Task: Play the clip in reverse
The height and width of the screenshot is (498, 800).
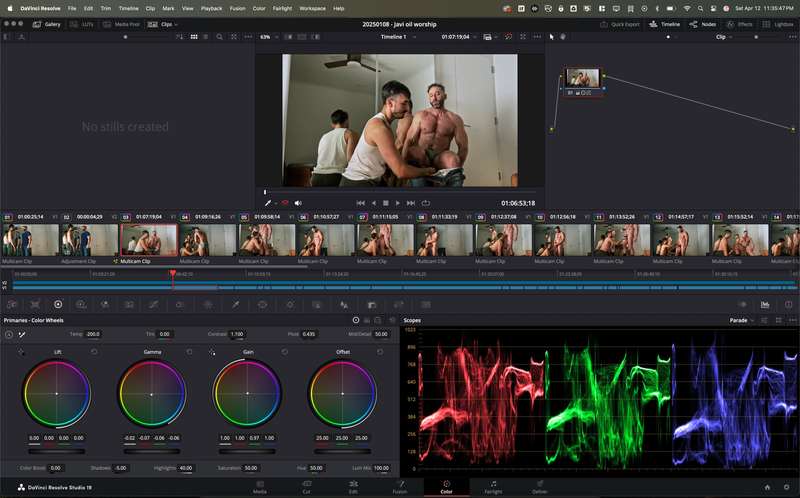Action: tap(373, 203)
